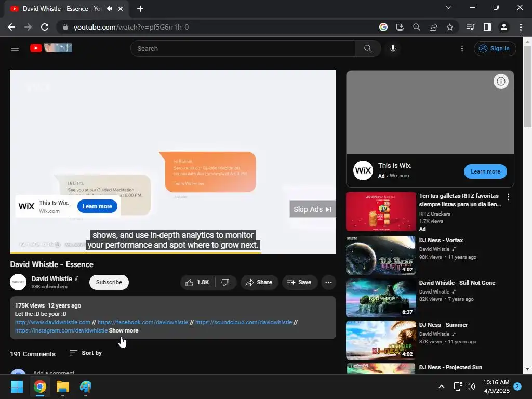
Task: Share this page from address bar
Action: tap(433, 27)
